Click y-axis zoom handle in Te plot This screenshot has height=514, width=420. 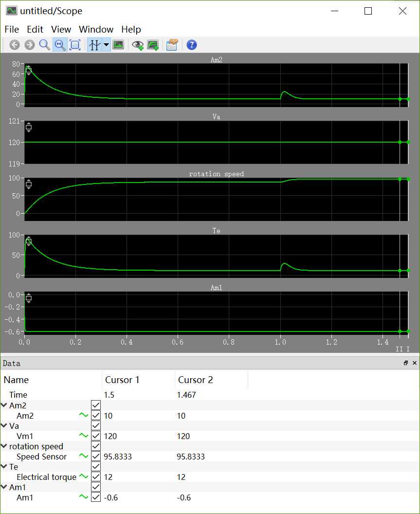click(29, 241)
